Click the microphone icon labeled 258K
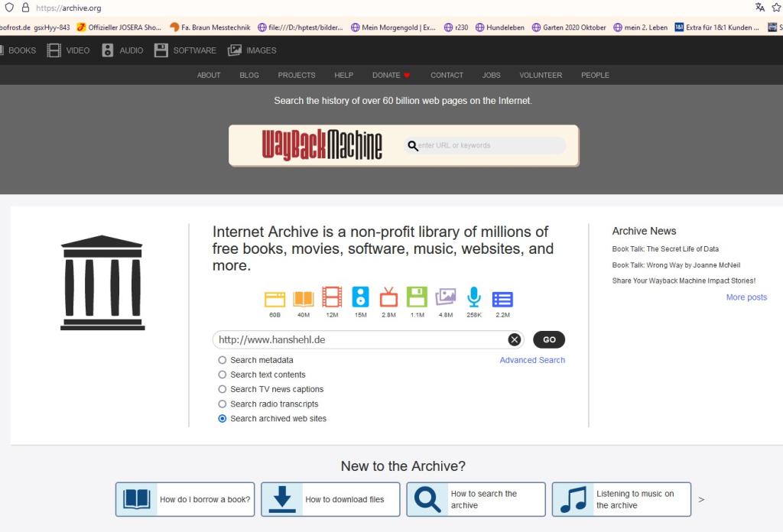The height and width of the screenshot is (532, 783). 474,297
